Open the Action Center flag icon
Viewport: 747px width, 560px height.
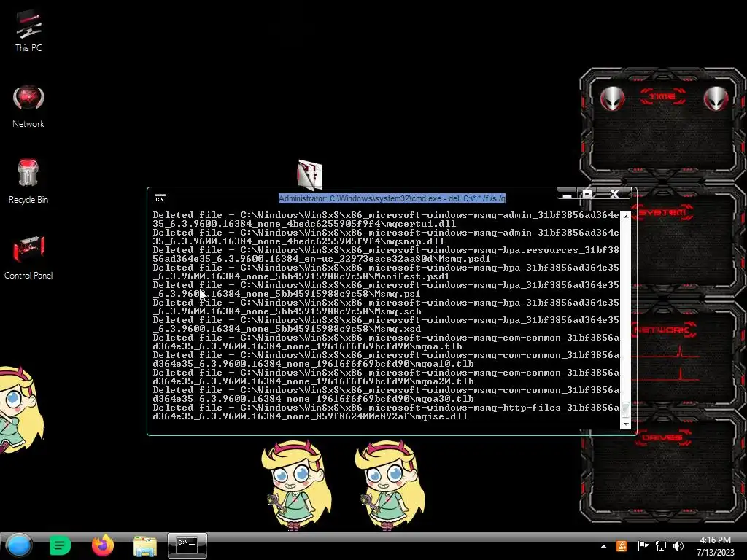tap(643, 546)
